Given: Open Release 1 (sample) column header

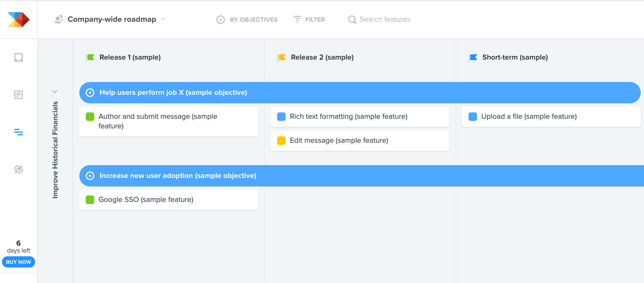Looking at the screenshot, I should pos(130,57).
